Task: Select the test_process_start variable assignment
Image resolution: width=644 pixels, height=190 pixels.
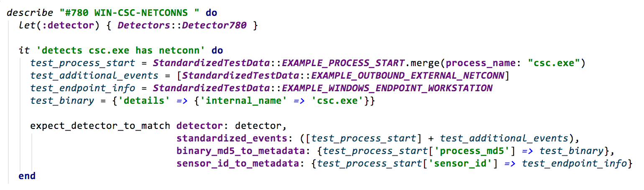Action: (82, 63)
